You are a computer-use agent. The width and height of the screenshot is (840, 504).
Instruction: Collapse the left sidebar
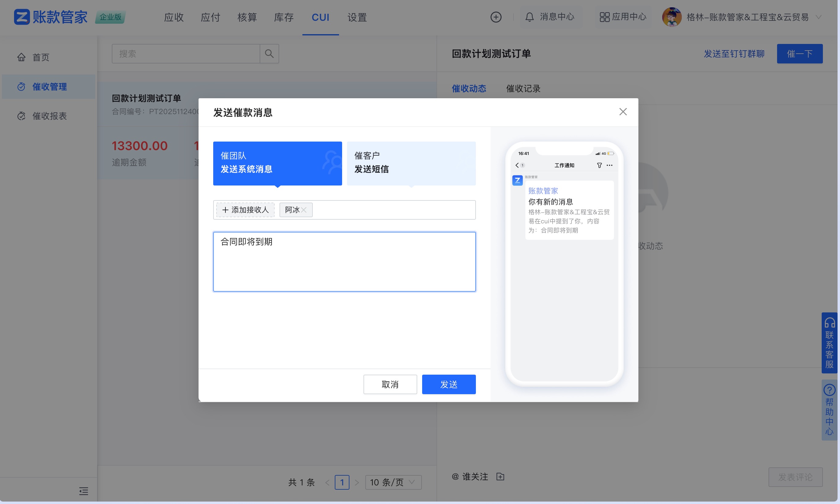83,491
